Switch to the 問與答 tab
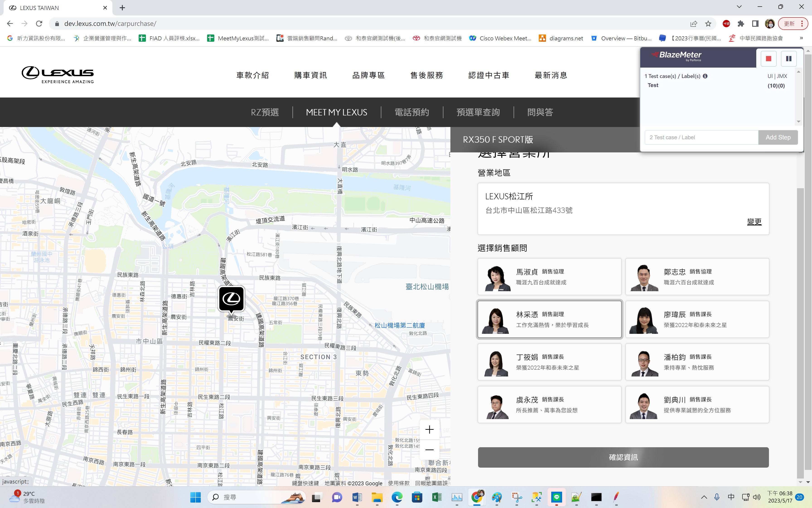Viewport: 812px width, 508px height. 540,112
